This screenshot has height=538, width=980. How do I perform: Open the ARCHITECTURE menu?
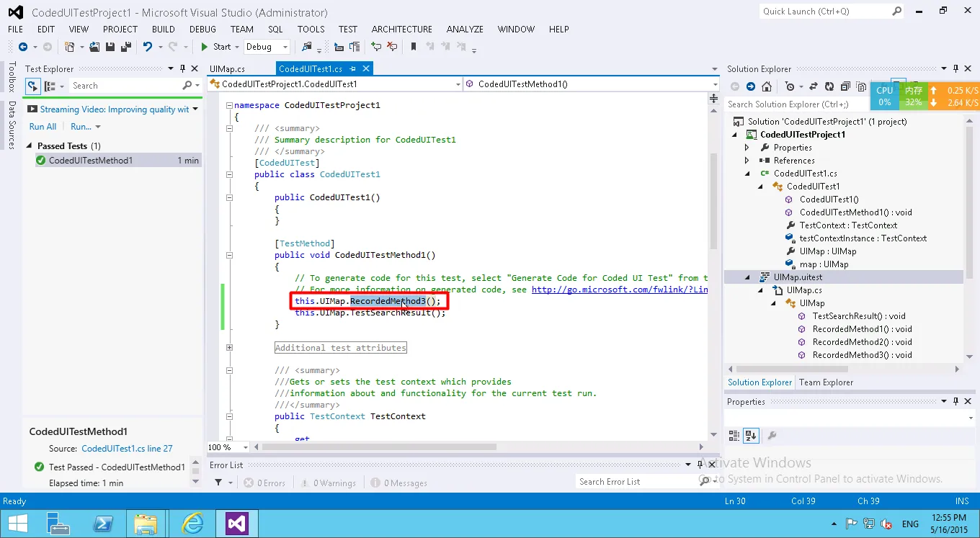(x=401, y=30)
